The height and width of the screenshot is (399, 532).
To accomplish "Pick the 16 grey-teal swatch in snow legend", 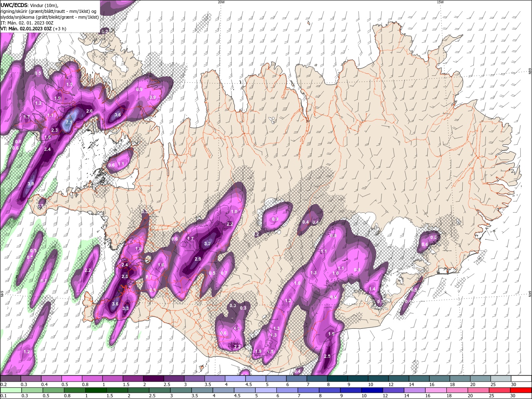I will 440,379.
